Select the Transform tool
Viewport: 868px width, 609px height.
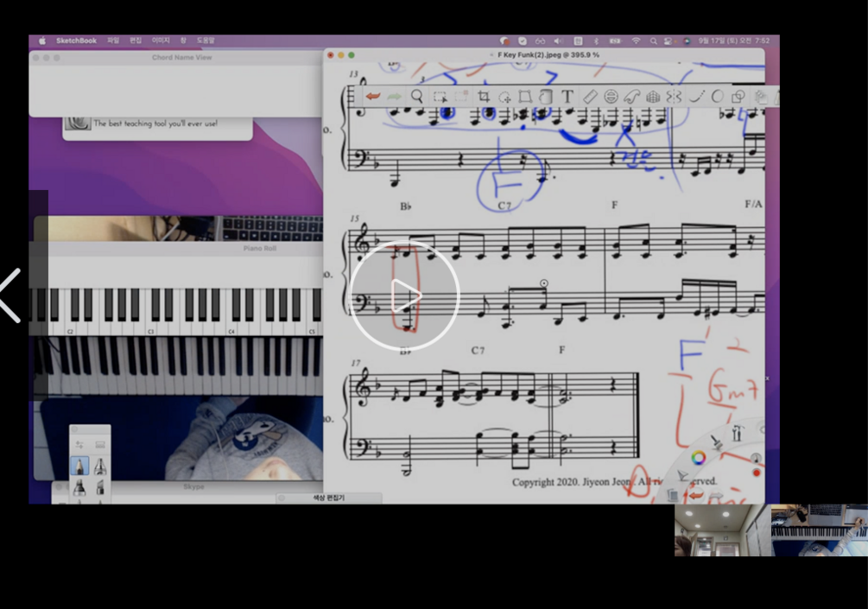coord(525,97)
